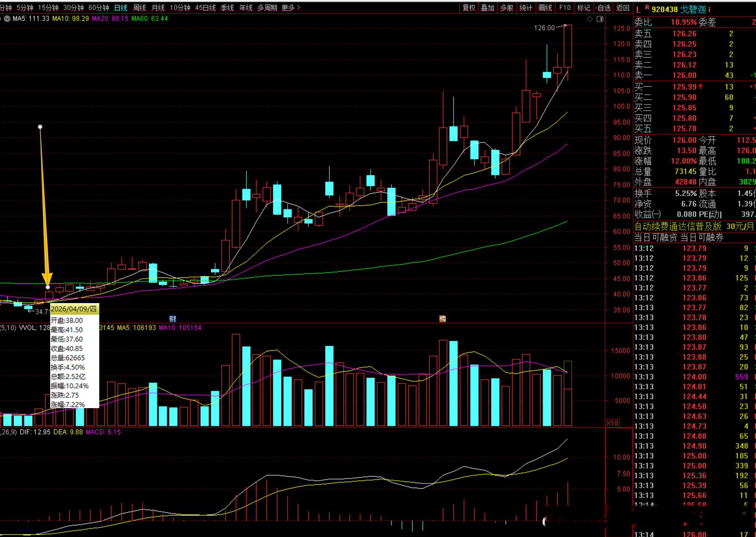Viewport: 756px width, 537px height.
Task: Click the info 'i' icon beside 戈碧迦
Action: 709,9
